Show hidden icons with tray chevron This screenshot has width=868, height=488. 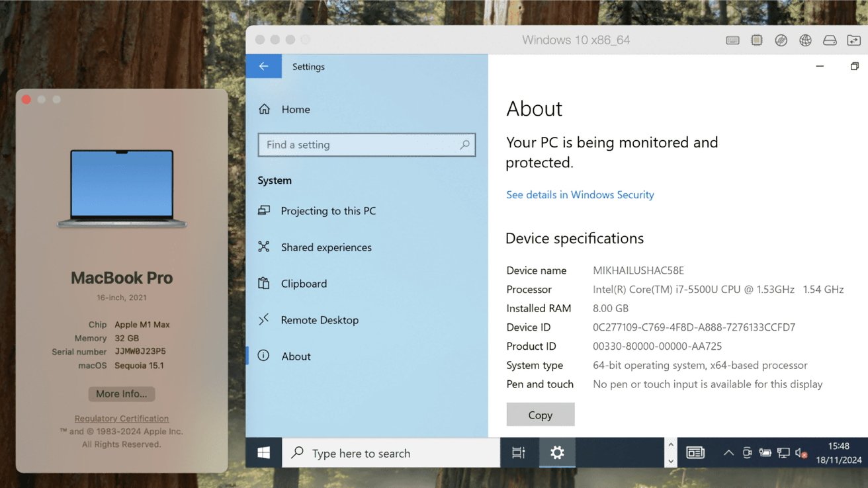pyautogui.click(x=728, y=453)
